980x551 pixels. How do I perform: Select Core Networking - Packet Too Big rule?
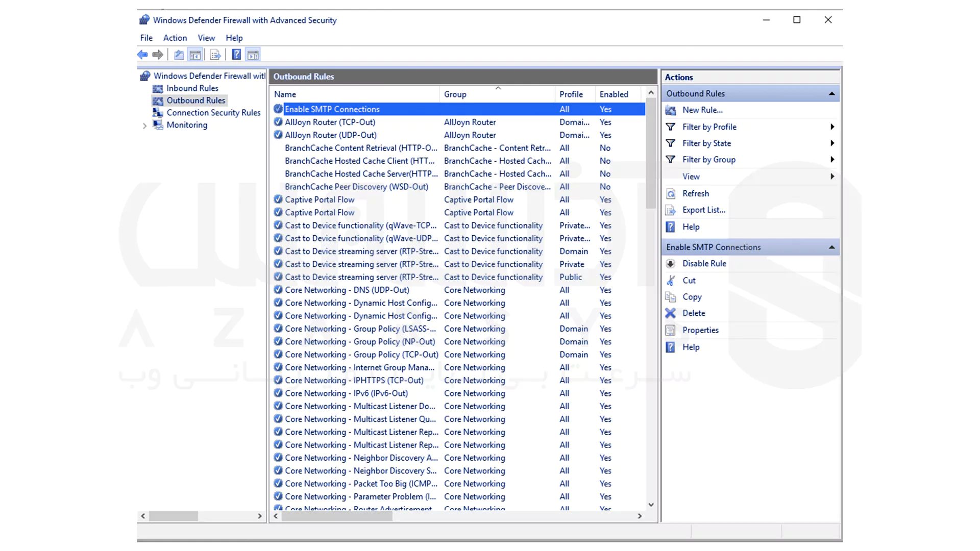[459, 484]
